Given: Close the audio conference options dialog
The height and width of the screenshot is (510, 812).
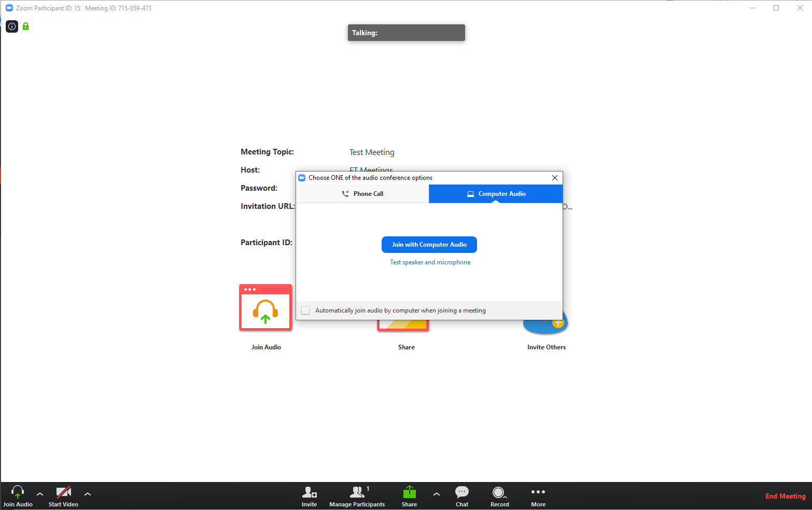Looking at the screenshot, I should coord(555,178).
